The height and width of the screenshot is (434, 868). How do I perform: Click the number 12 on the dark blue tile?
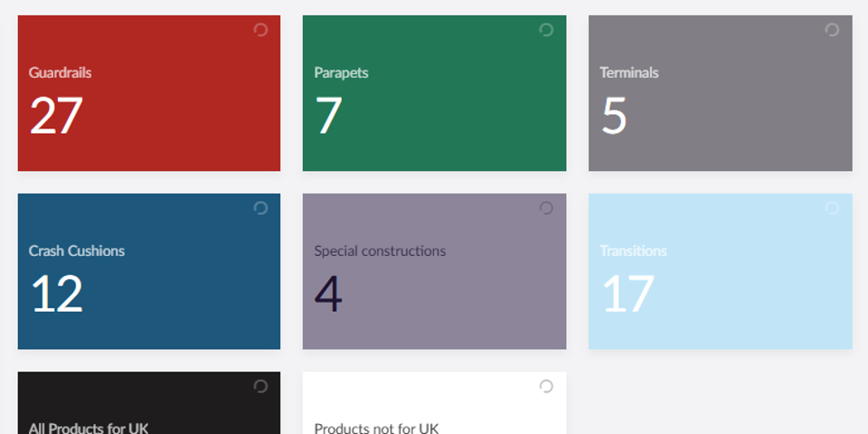coord(57,294)
